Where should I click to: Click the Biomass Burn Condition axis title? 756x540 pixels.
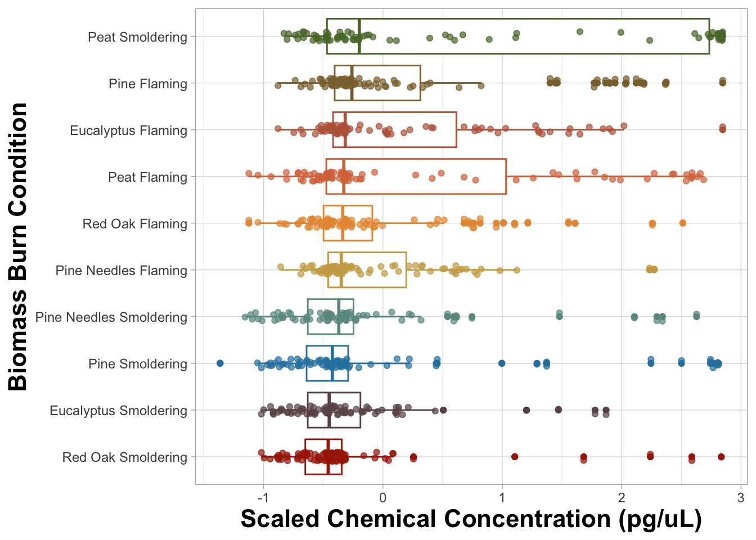pyautogui.click(x=19, y=246)
